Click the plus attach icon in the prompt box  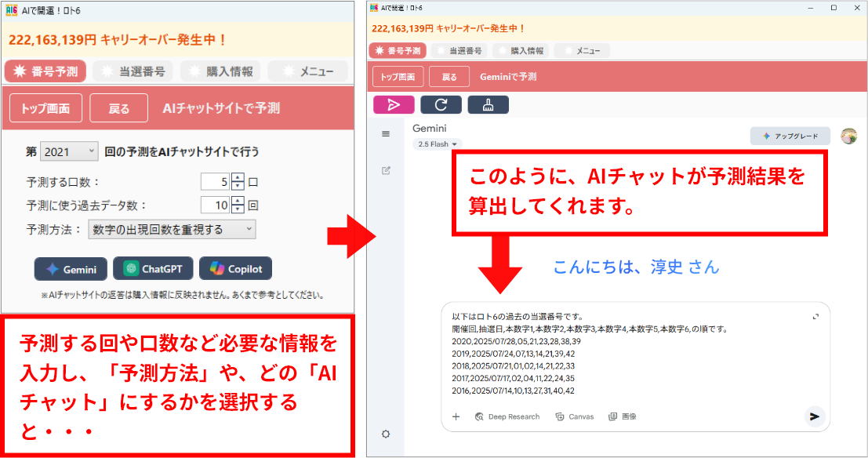coord(456,416)
